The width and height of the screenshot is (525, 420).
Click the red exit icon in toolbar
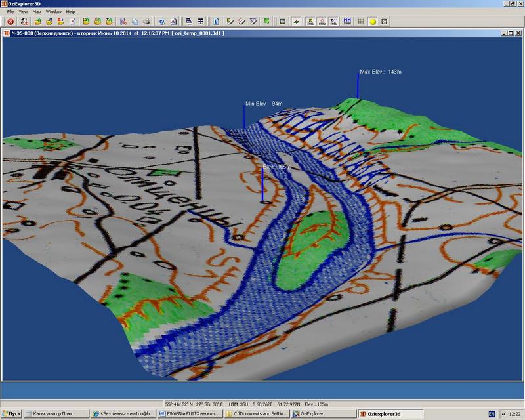pos(10,22)
